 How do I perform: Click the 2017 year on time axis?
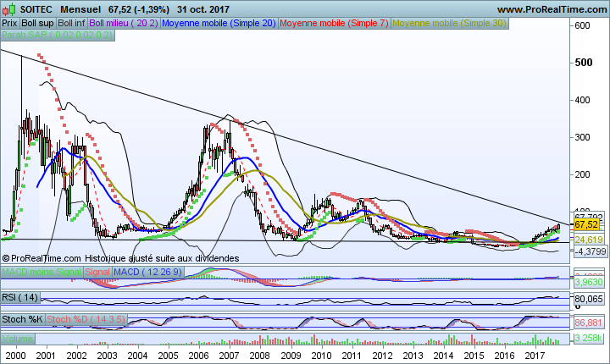click(535, 356)
